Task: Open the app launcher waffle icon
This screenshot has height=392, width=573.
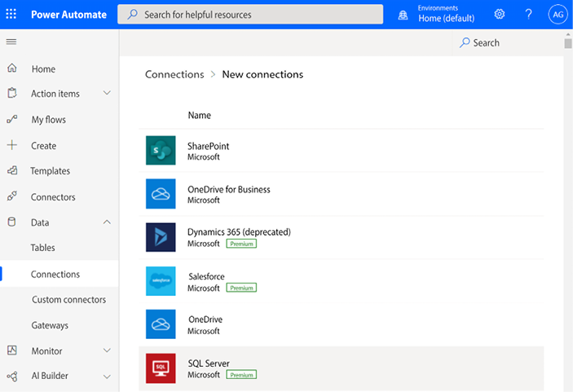Action: coord(11,14)
